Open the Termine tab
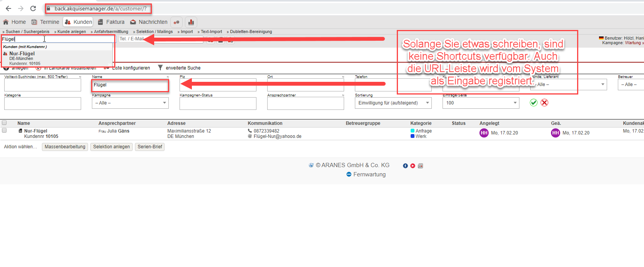Image resolution: width=644 pixels, height=267 pixels. pos(45,22)
